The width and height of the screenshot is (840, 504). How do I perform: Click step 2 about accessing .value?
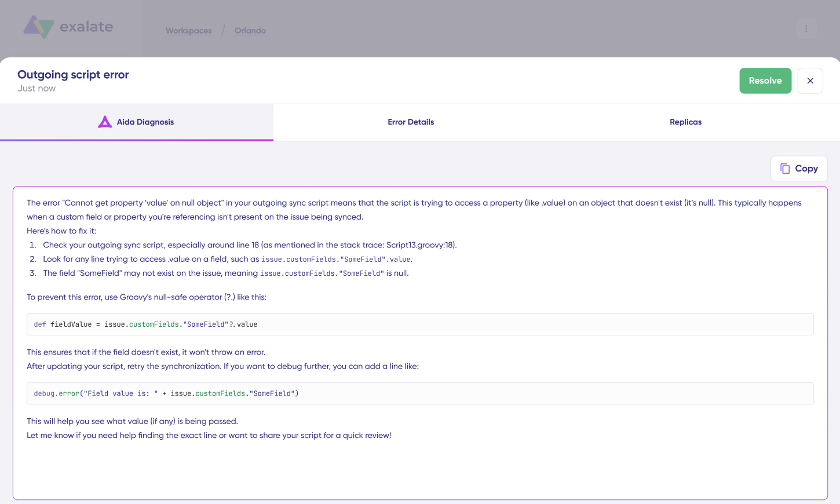coord(228,259)
